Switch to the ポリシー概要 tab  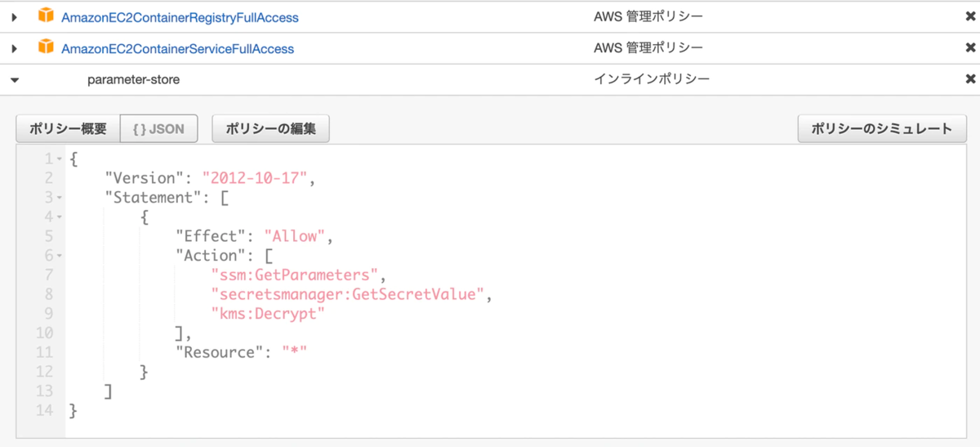coord(68,129)
